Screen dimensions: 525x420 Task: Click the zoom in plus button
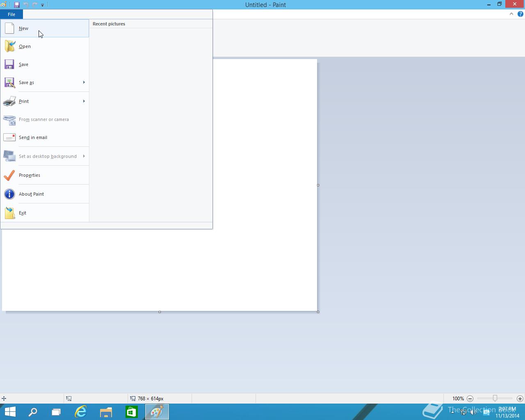click(520, 398)
